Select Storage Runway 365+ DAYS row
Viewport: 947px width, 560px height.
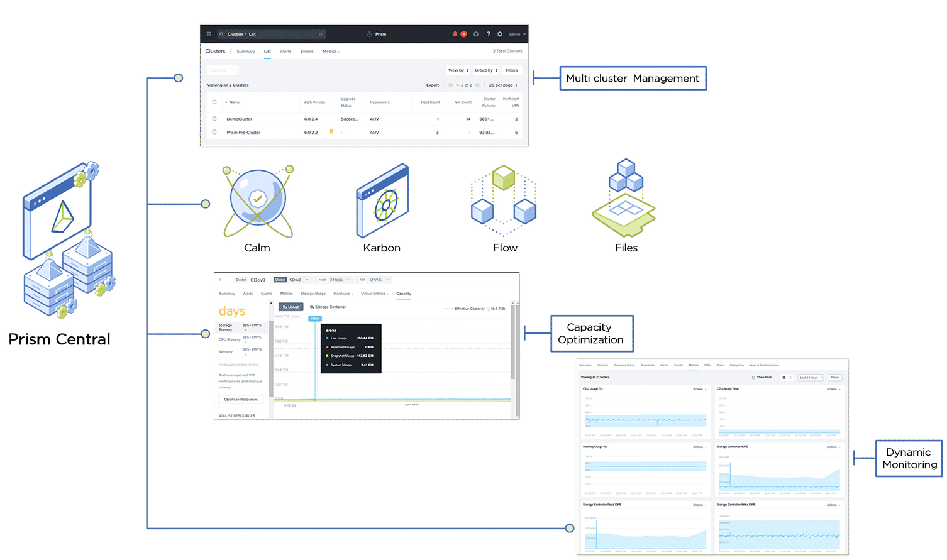241,327
